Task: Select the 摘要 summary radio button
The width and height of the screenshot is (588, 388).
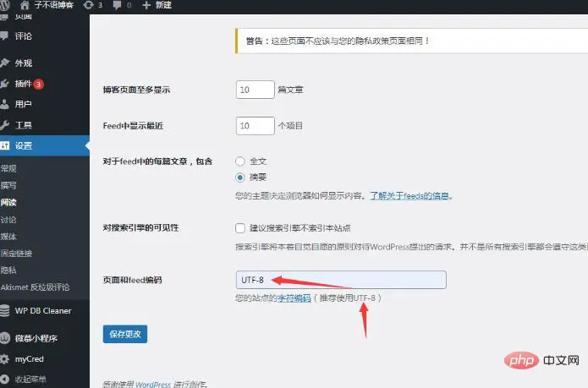Action: (240, 178)
